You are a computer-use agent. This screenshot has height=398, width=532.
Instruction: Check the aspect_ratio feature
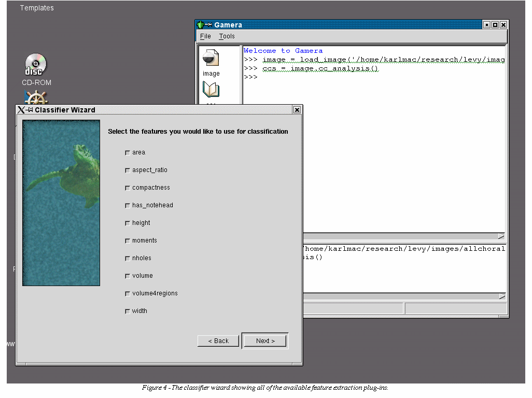(x=128, y=170)
